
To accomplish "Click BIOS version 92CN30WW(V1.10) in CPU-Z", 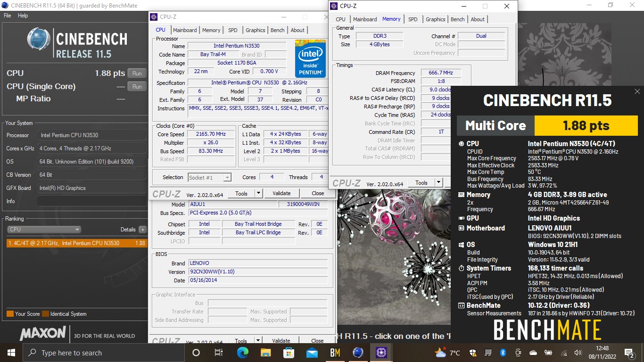I will pyautogui.click(x=257, y=272).
